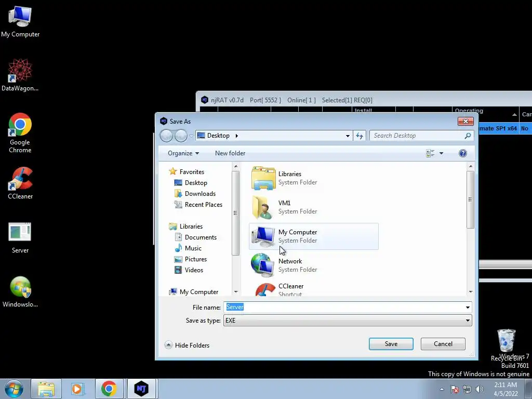Image resolution: width=532 pixels, height=399 pixels.
Task: Click the Save button
Action: tap(391, 344)
